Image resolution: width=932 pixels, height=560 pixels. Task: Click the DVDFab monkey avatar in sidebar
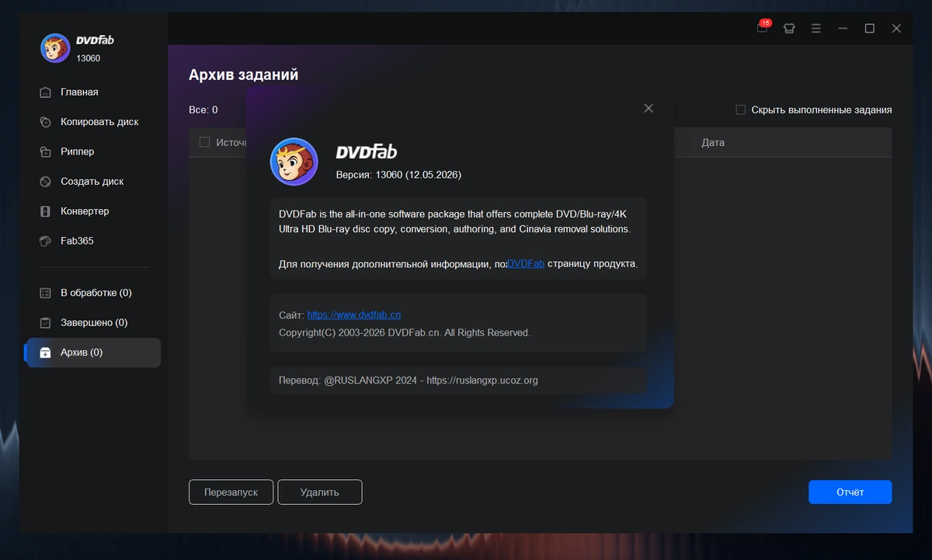[x=55, y=48]
